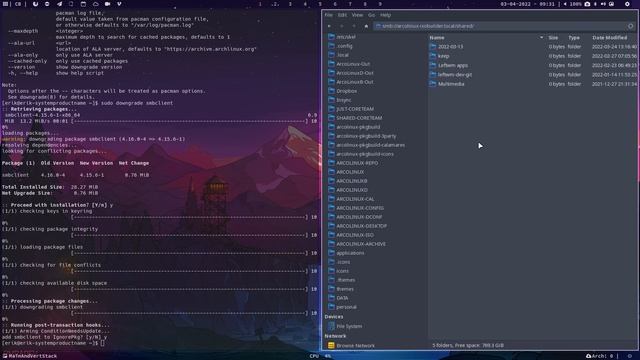Sort by Date Modified column header

(610, 38)
